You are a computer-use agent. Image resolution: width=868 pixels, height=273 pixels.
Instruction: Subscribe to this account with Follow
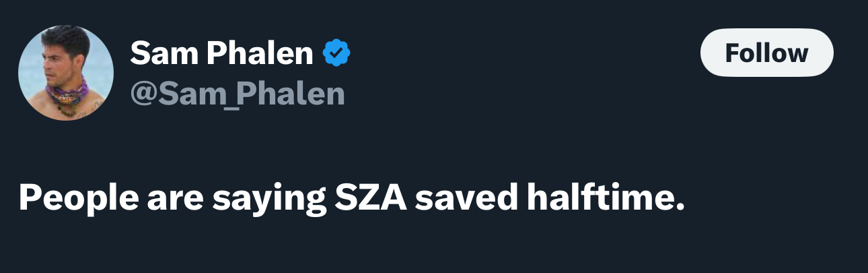pos(766,53)
